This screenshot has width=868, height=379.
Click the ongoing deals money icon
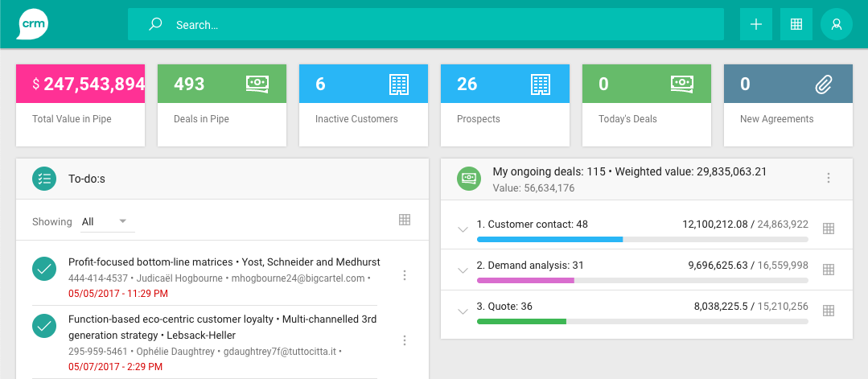tap(469, 179)
